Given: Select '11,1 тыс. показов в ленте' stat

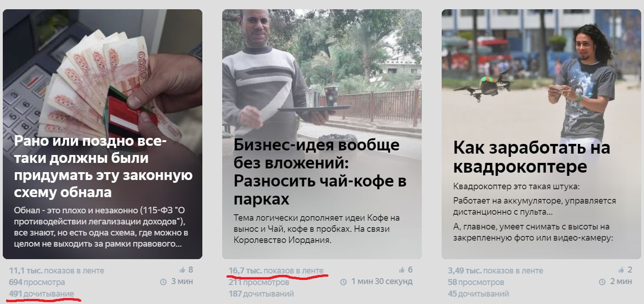Looking at the screenshot, I should point(56,270).
